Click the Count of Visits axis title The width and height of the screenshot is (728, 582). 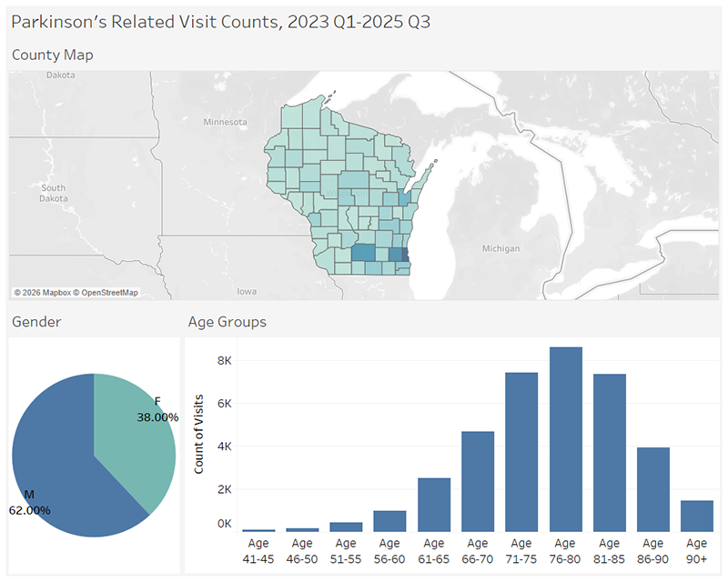click(199, 435)
